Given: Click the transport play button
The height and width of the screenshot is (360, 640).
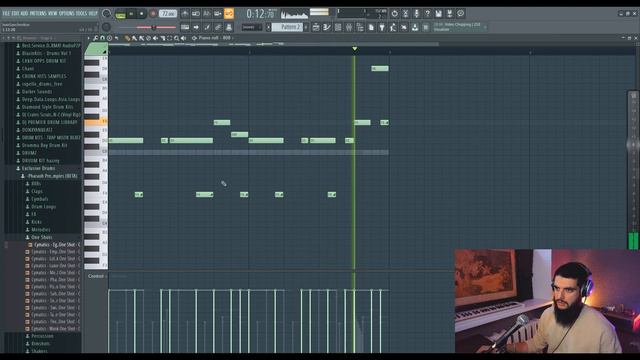Looking at the screenshot, I should [131, 14].
